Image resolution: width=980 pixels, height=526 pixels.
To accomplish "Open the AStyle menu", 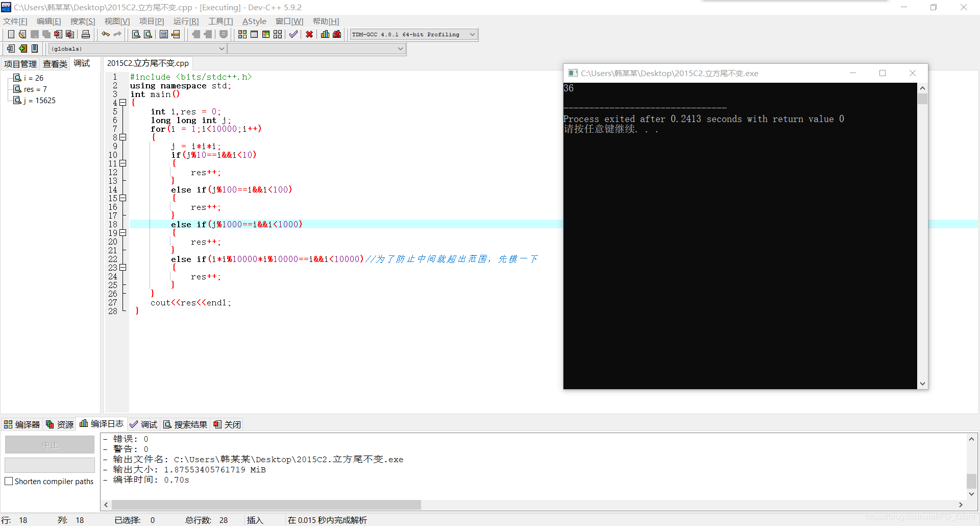I will coord(254,21).
